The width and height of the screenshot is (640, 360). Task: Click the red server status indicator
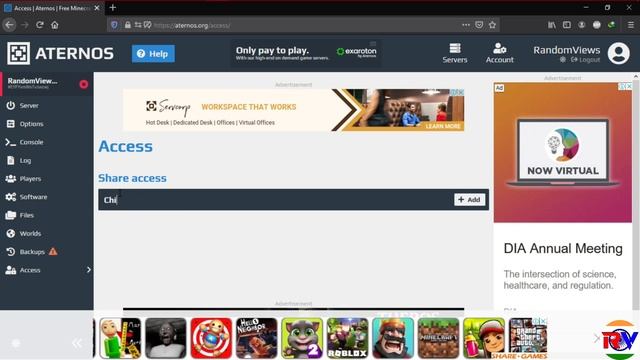pyautogui.click(x=84, y=84)
